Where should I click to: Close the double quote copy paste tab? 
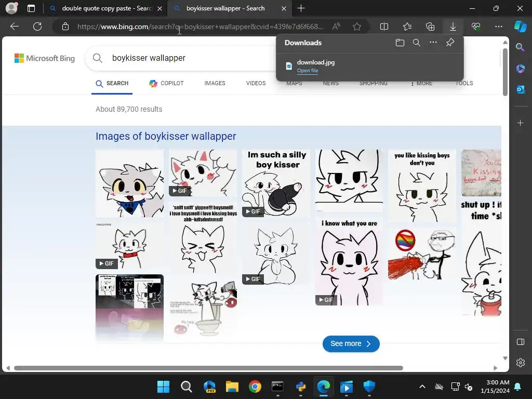click(x=159, y=8)
